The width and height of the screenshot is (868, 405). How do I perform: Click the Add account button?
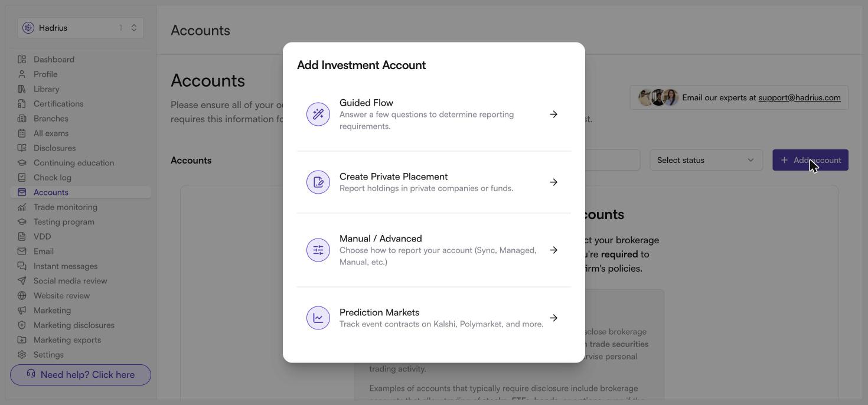tap(810, 160)
